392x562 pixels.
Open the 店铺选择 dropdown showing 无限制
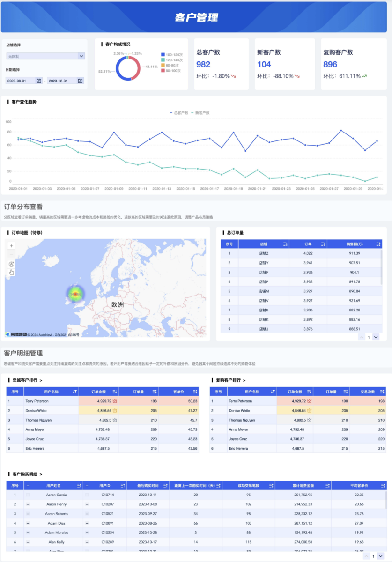(45, 56)
